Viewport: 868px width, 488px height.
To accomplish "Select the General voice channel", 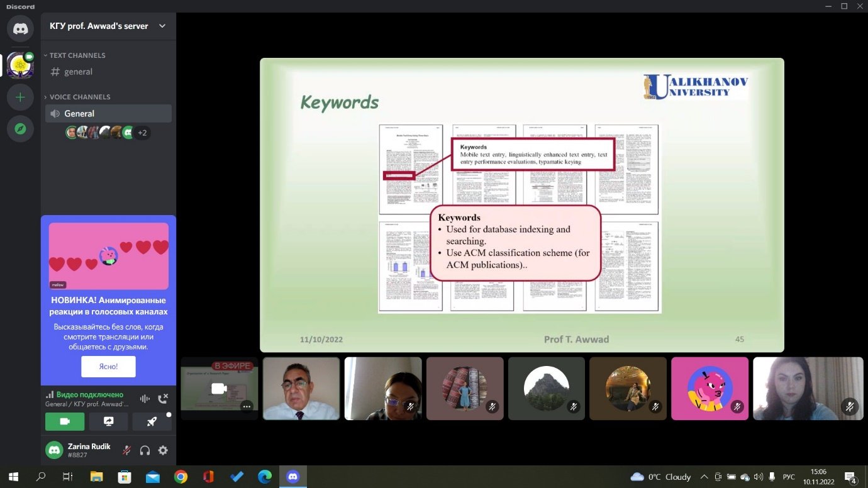I will [79, 114].
